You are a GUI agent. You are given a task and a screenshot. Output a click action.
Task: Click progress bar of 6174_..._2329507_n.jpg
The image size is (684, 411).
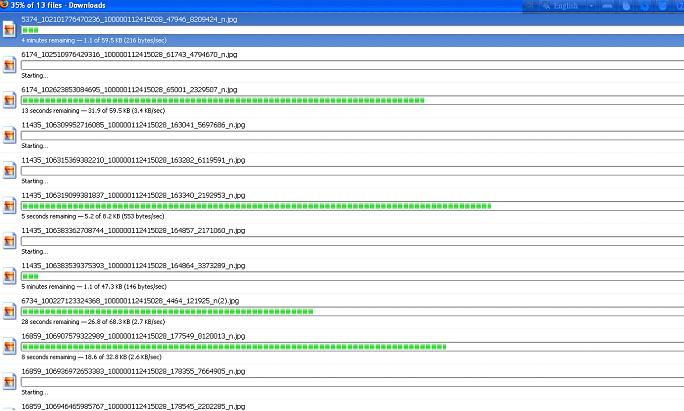point(352,100)
